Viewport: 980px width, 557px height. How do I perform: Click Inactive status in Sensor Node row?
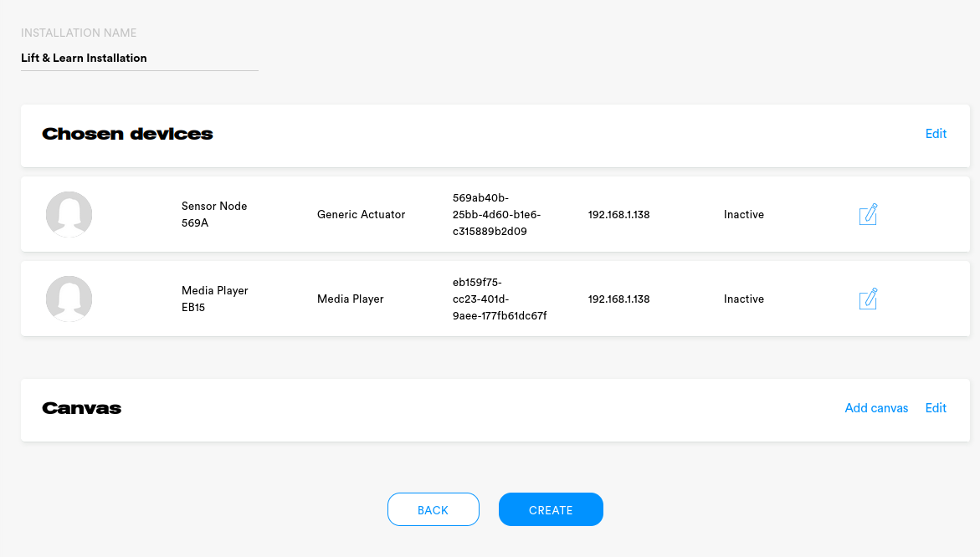point(744,214)
